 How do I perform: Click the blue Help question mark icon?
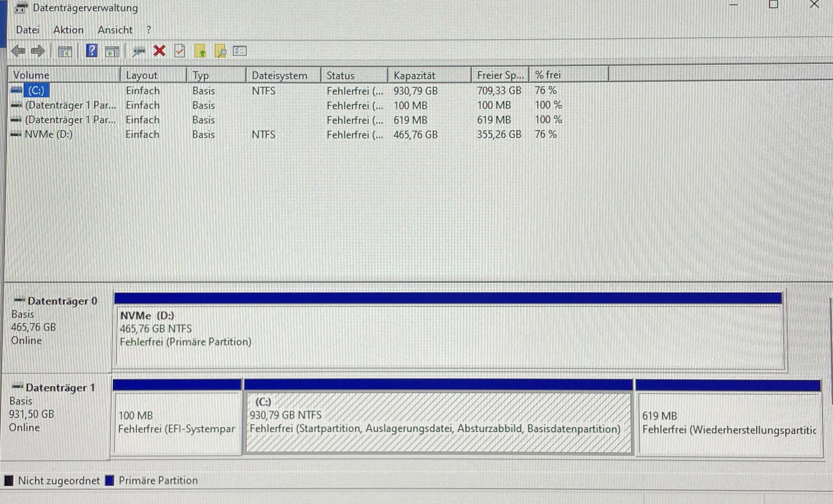pyautogui.click(x=92, y=51)
